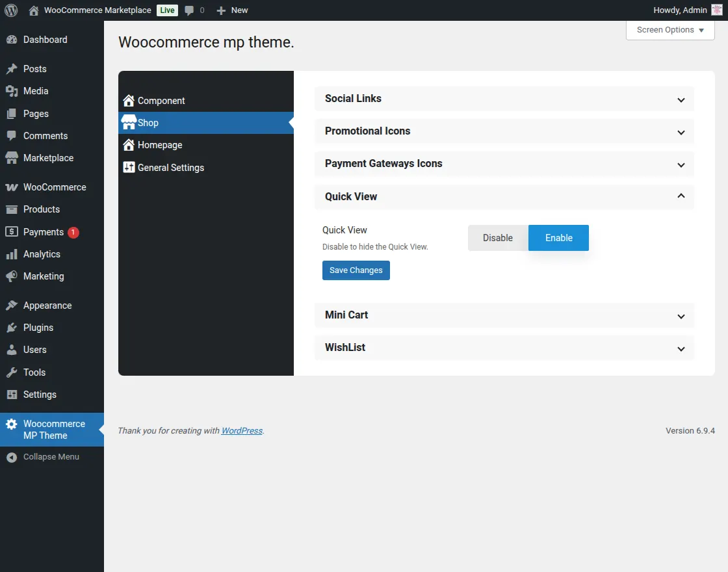Click the General Settings sliders icon

[129, 167]
